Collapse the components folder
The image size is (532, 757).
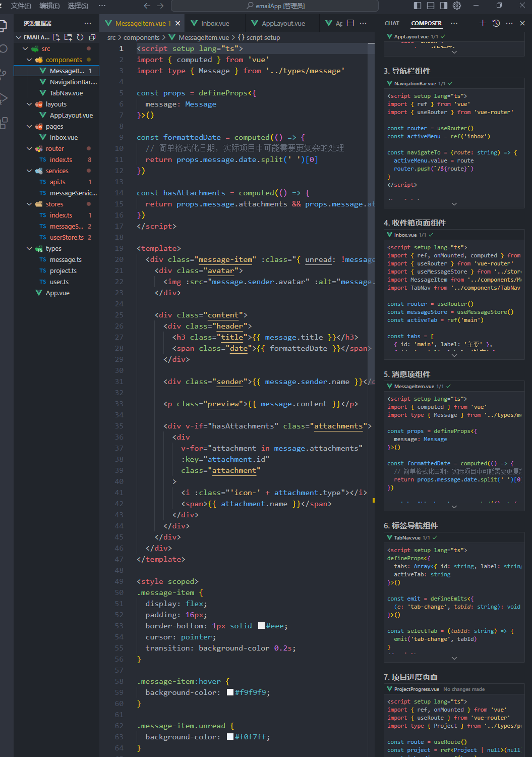[x=29, y=60]
